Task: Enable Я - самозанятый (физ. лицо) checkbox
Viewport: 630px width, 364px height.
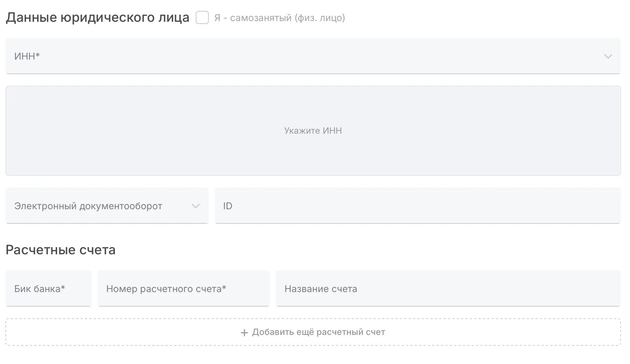Action: 202,17
